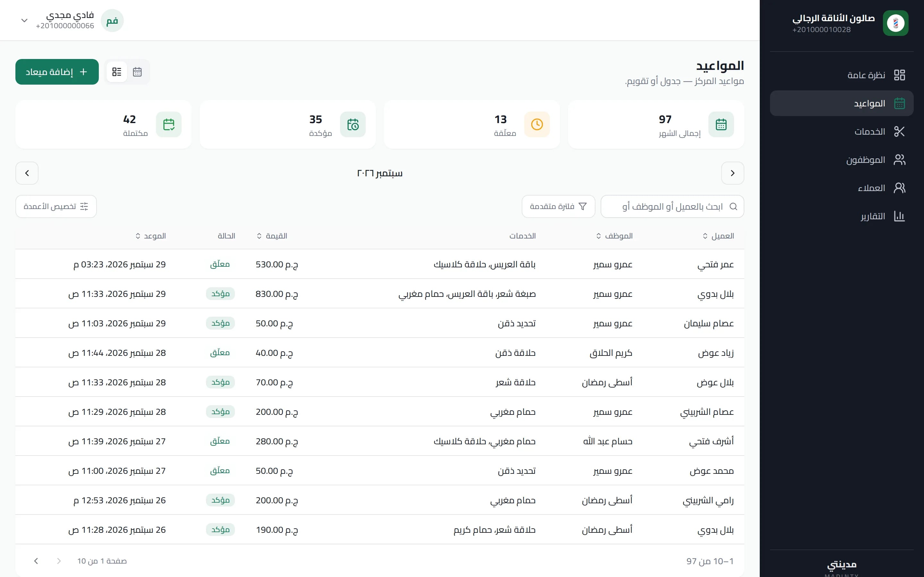Screen dimensions: 924x577
Task: Click the completed appointments calendar-check icon
Action: [x=169, y=124]
